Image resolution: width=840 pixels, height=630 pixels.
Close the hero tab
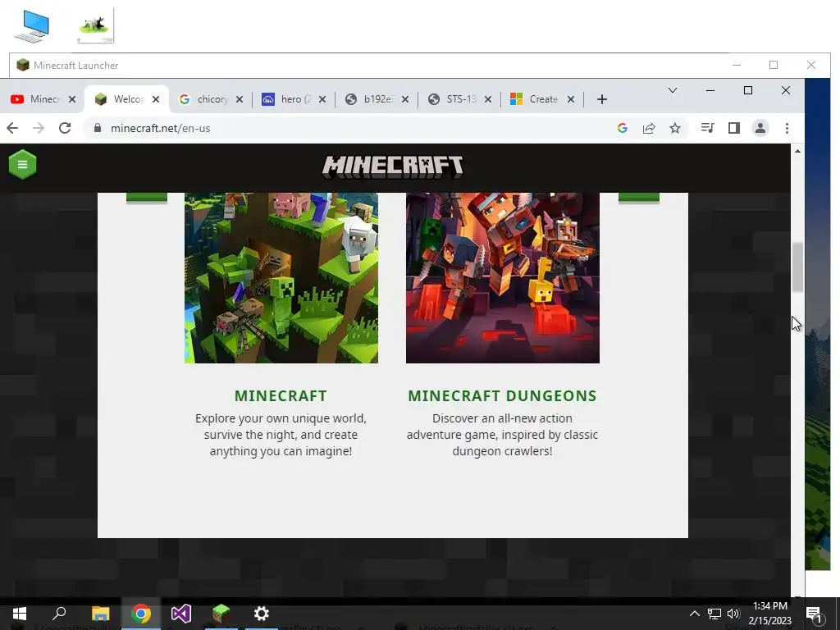(322, 99)
